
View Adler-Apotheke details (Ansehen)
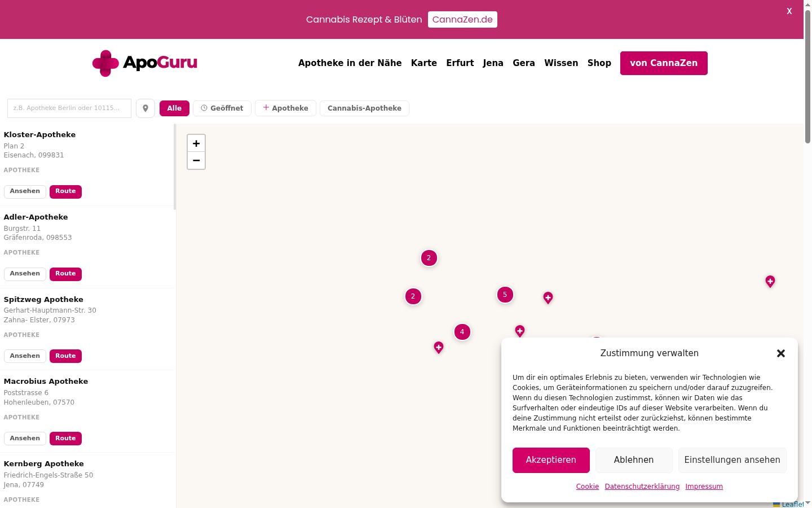[25, 274]
